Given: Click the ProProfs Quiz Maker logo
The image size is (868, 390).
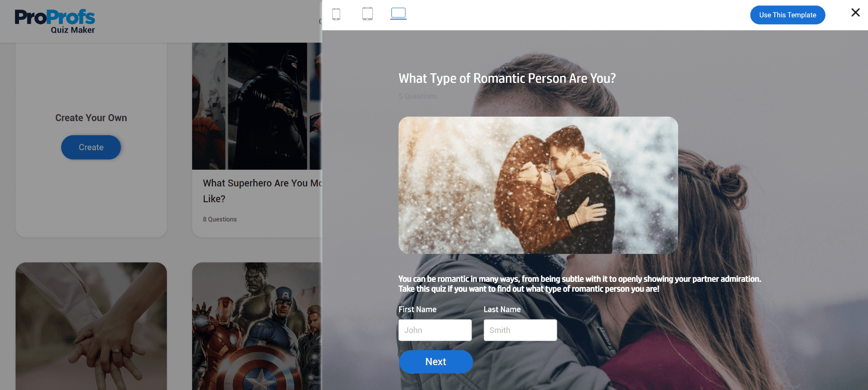Looking at the screenshot, I should pyautogui.click(x=55, y=21).
